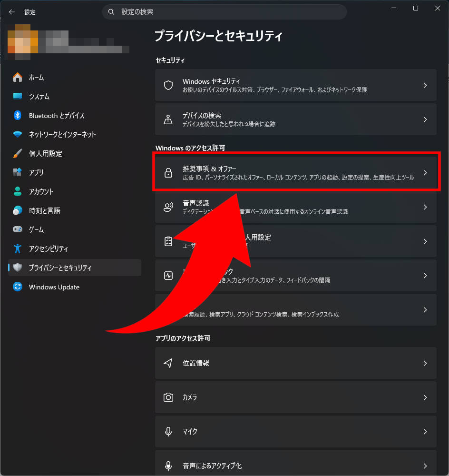Select the Bluetooth とデバイス icon
The image size is (449, 476).
(18, 115)
